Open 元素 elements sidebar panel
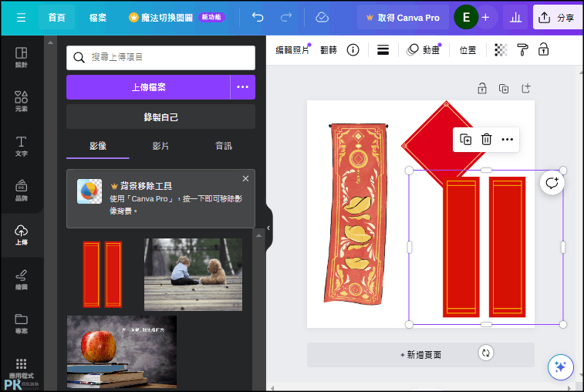Image resolution: width=584 pixels, height=392 pixels. pyautogui.click(x=22, y=101)
